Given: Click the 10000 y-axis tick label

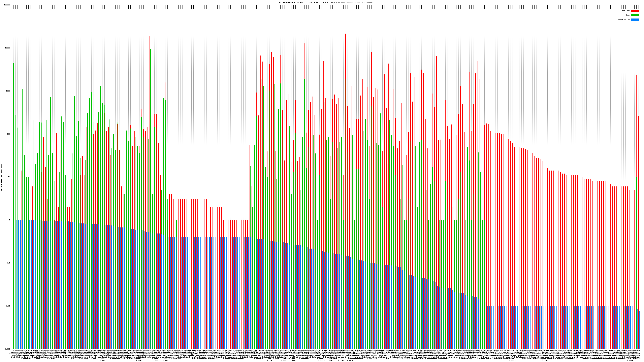Looking at the screenshot, I should point(8,48).
